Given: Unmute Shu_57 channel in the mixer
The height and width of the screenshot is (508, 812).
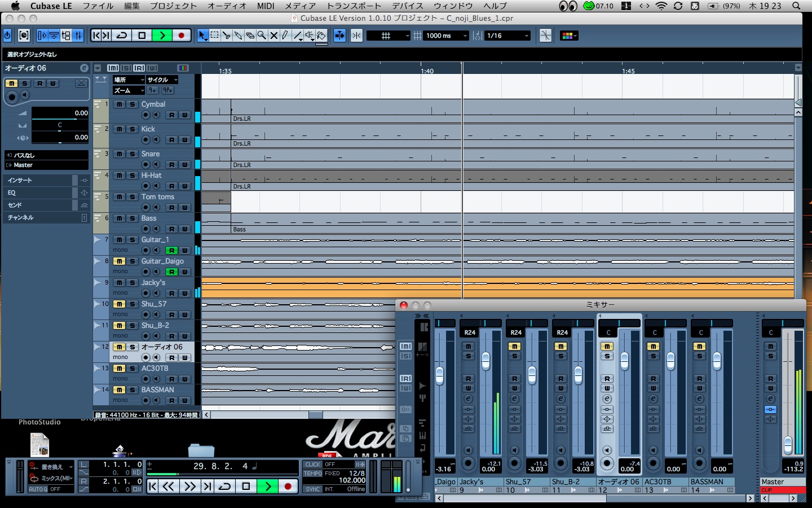Looking at the screenshot, I should click(514, 346).
